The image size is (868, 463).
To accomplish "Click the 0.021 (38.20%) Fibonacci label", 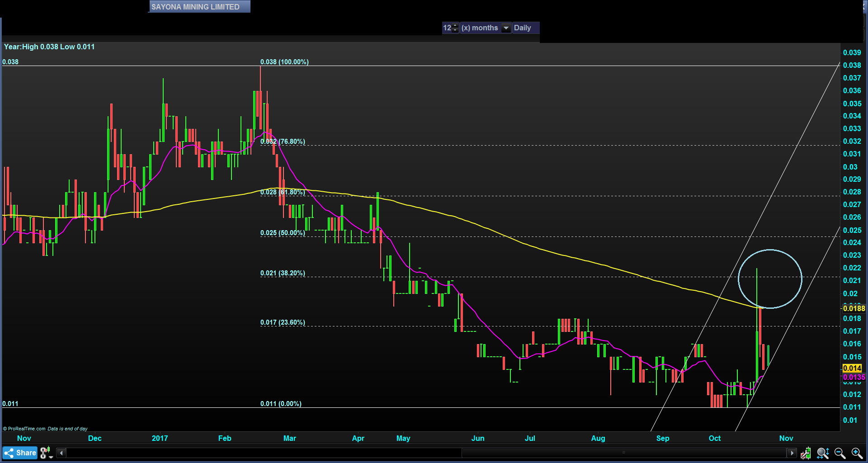I will pos(283,273).
